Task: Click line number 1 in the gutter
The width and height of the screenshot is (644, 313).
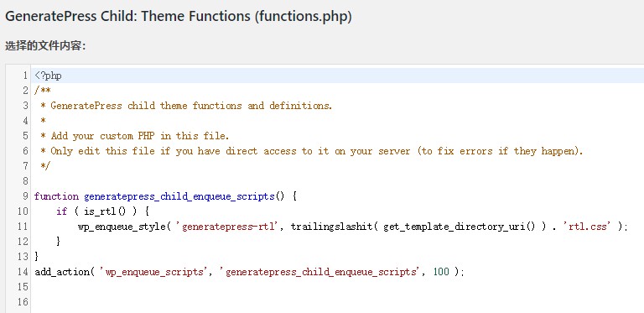Action: [25, 76]
